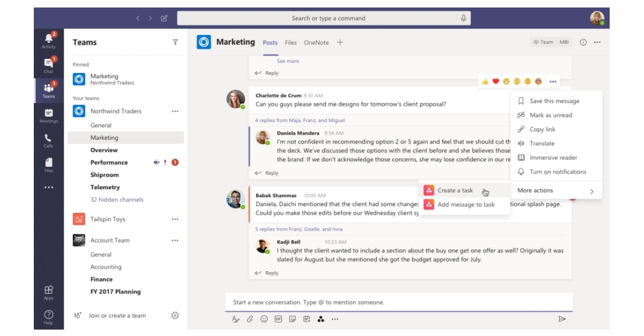Switch to the Files tab
The image size is (644, 336).
(x=290, y=43)
